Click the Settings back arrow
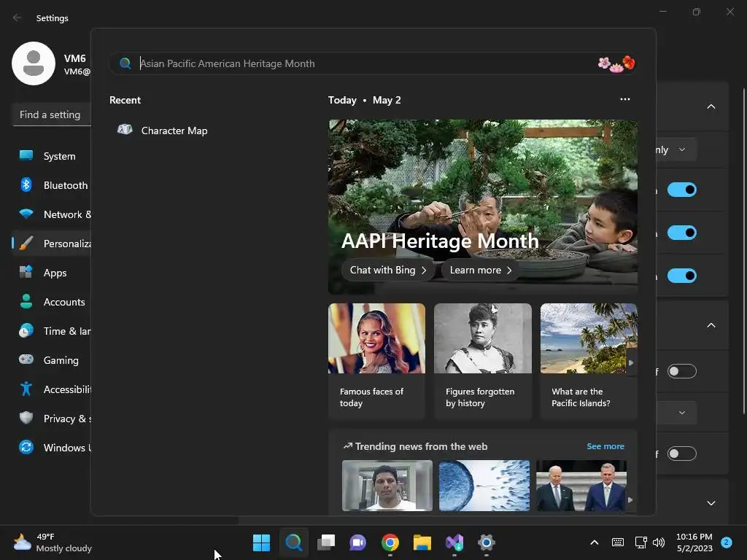This screenshot has height=560, width=747. tap(18, 17)
